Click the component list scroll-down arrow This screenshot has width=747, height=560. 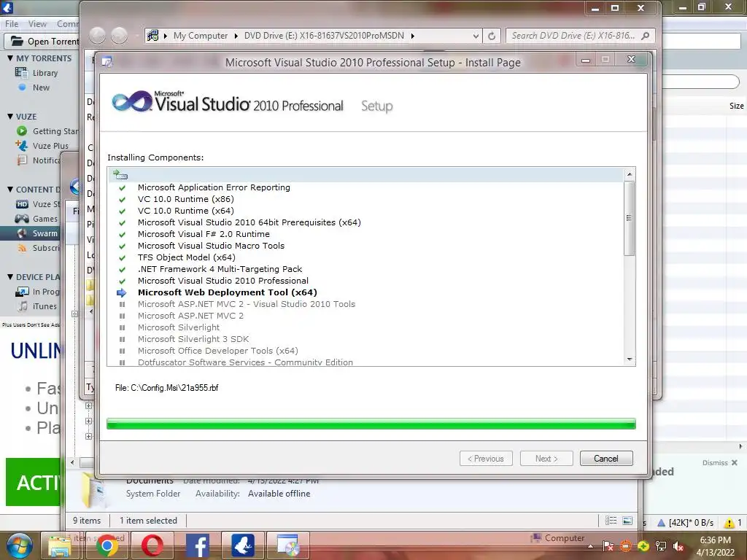click(630, 359)
